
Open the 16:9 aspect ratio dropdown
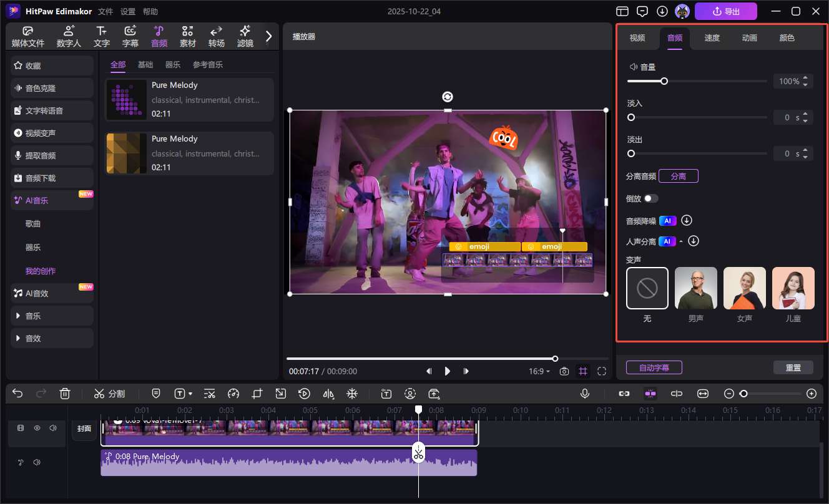539,371
